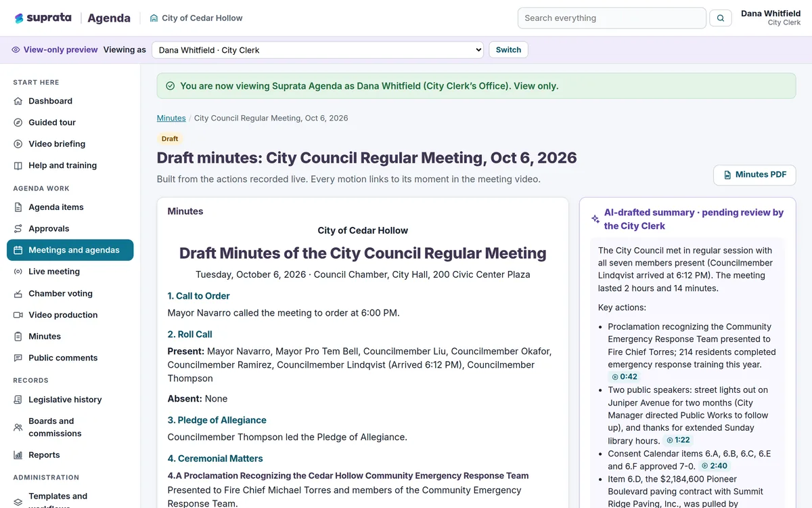Click the Suprata logo icon

[x=19, y=18]
